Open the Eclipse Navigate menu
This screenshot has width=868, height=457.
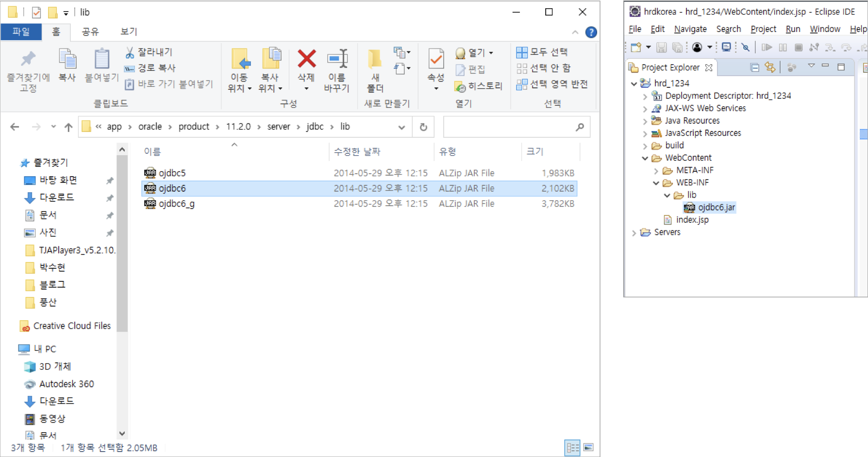(690, 29)
